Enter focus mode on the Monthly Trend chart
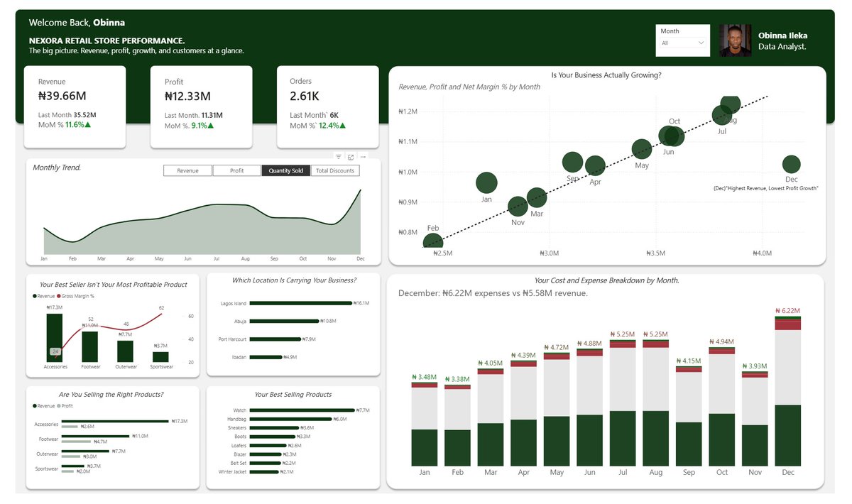 tap(350, 158)
